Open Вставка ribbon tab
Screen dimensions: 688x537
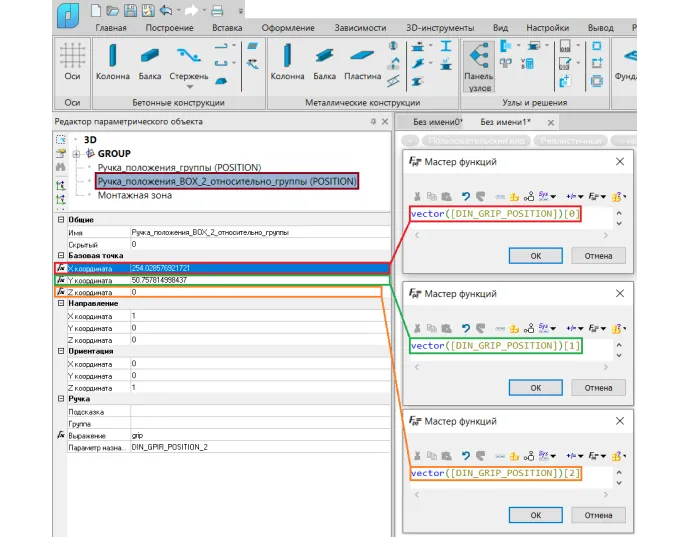coord(227,28)
